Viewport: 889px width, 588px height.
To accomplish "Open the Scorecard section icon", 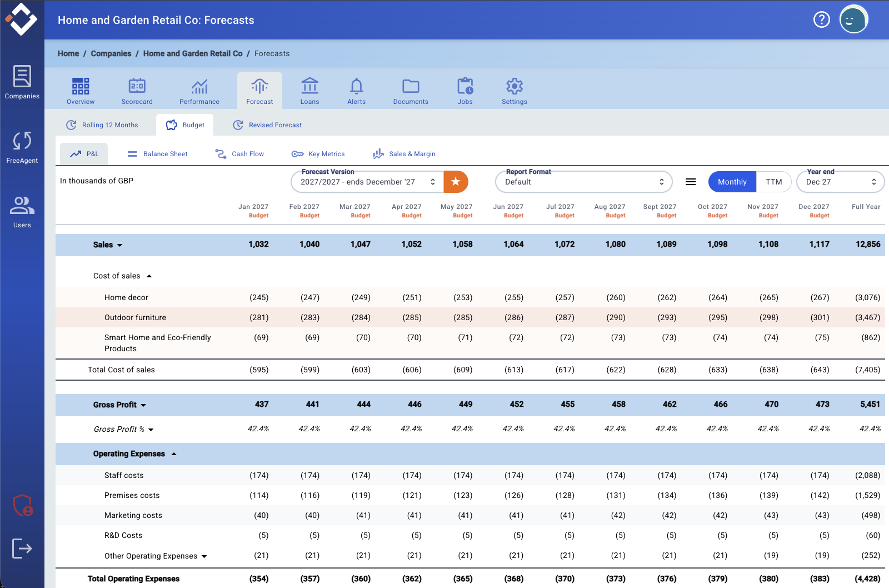I will click(x=137, y=86).
